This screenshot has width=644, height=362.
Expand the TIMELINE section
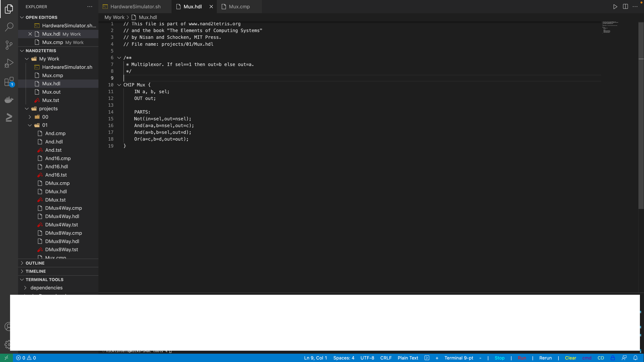(36, 271)
